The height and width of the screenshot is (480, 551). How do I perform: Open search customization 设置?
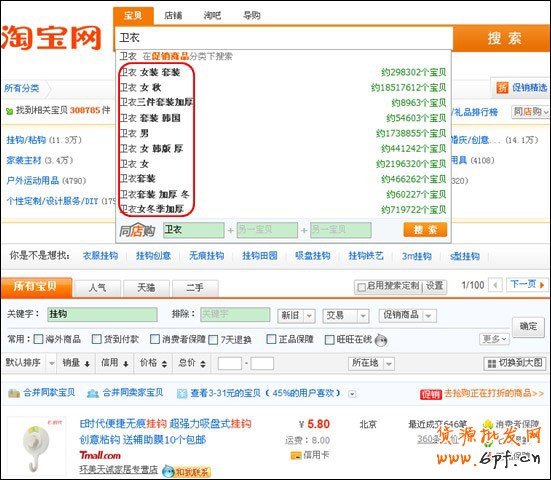[x=435, y=286]
